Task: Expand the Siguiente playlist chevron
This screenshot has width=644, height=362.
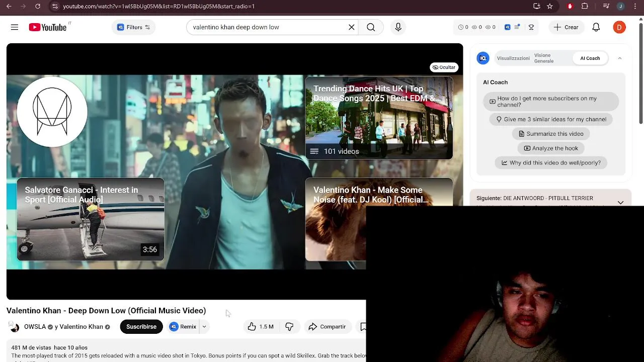Action: tap(620, 202)
